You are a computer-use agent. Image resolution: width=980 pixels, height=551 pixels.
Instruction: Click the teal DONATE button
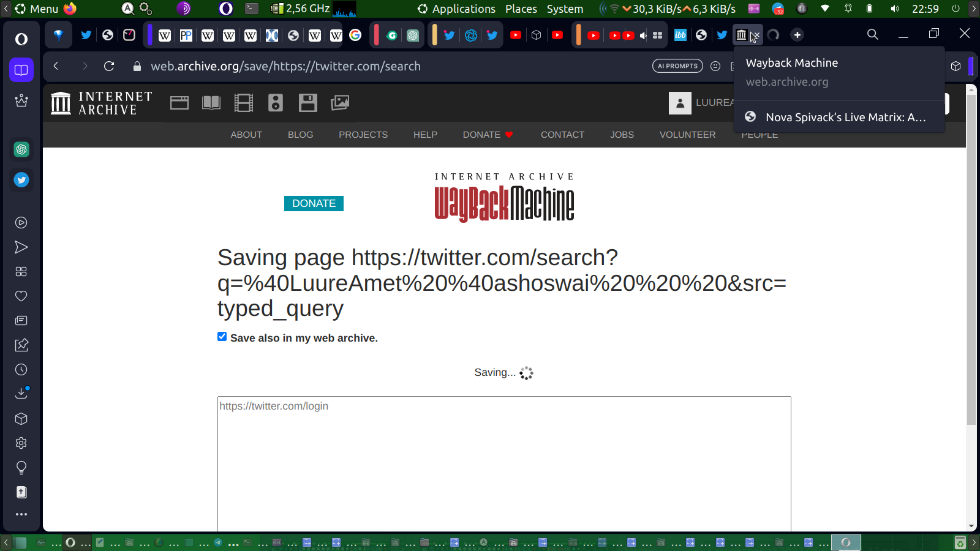click(x=314, y=203)
